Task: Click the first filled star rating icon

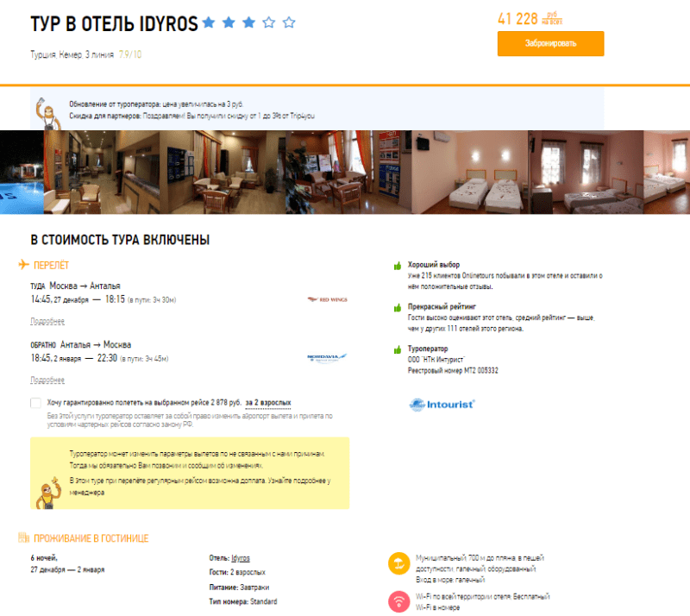Action: click(x=209, y=22)
